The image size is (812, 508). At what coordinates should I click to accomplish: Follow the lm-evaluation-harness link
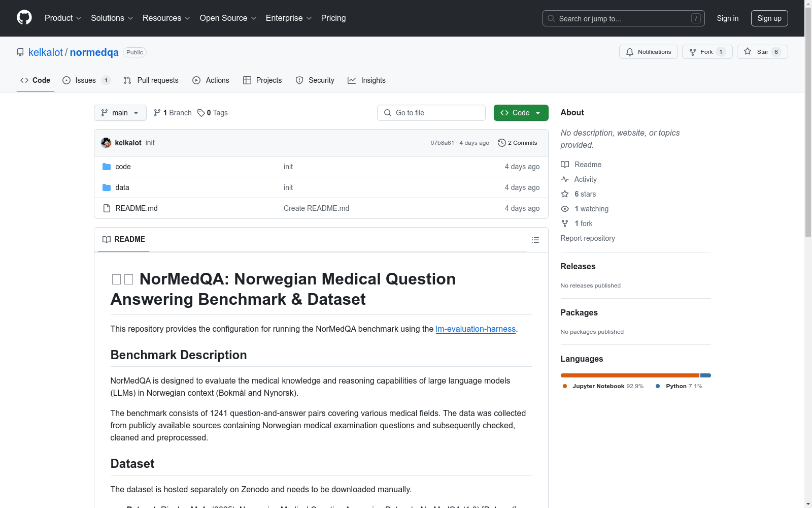pyautogui.click(x=476, y=329)
